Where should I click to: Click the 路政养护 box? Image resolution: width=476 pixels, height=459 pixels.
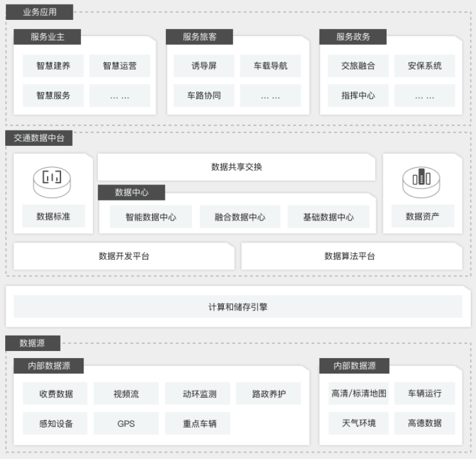[268, 393]
